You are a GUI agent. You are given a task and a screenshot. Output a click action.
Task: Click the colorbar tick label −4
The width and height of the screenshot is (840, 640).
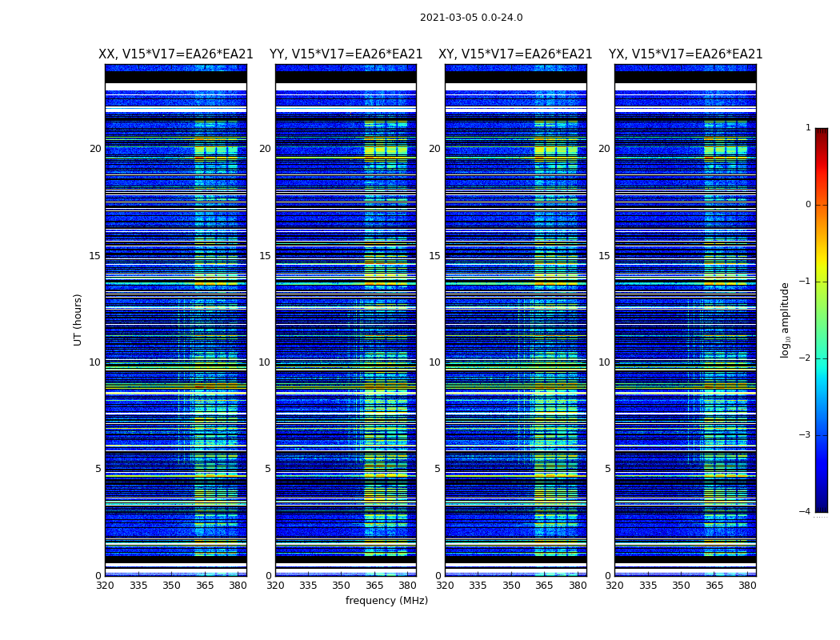[x=806, y=512]
